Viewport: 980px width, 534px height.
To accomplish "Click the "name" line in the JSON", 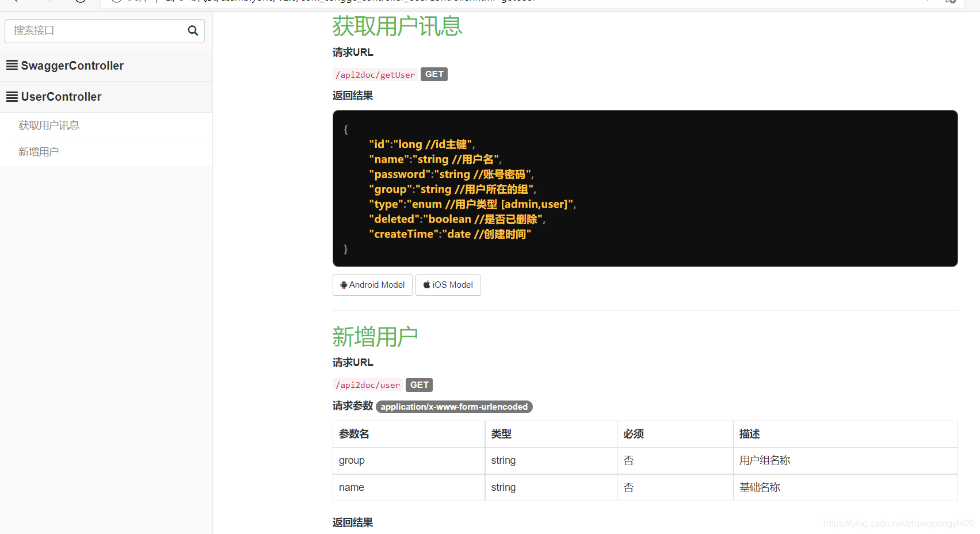I will click(436, 159).
